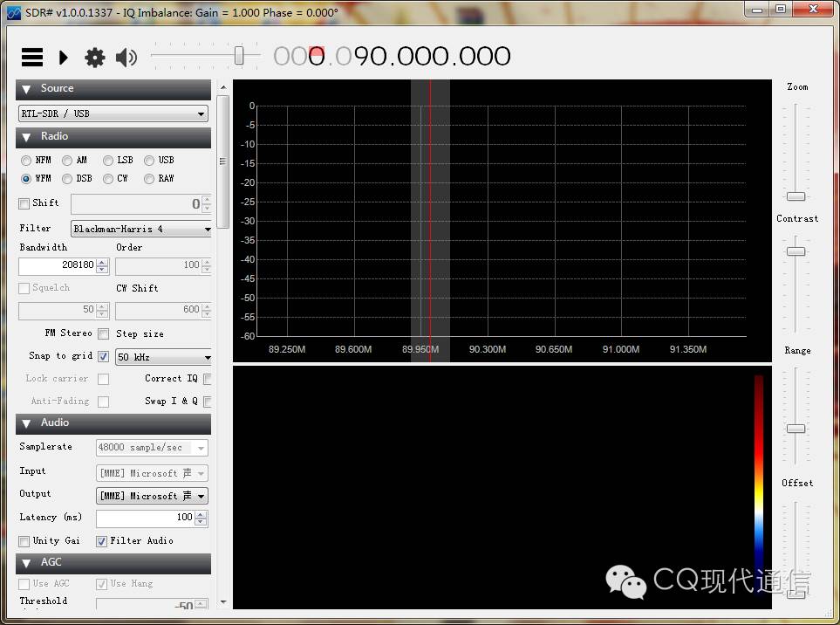840x625 pixels.
Task: Open the settings gear configuration
Action: (x=94, y=58)
